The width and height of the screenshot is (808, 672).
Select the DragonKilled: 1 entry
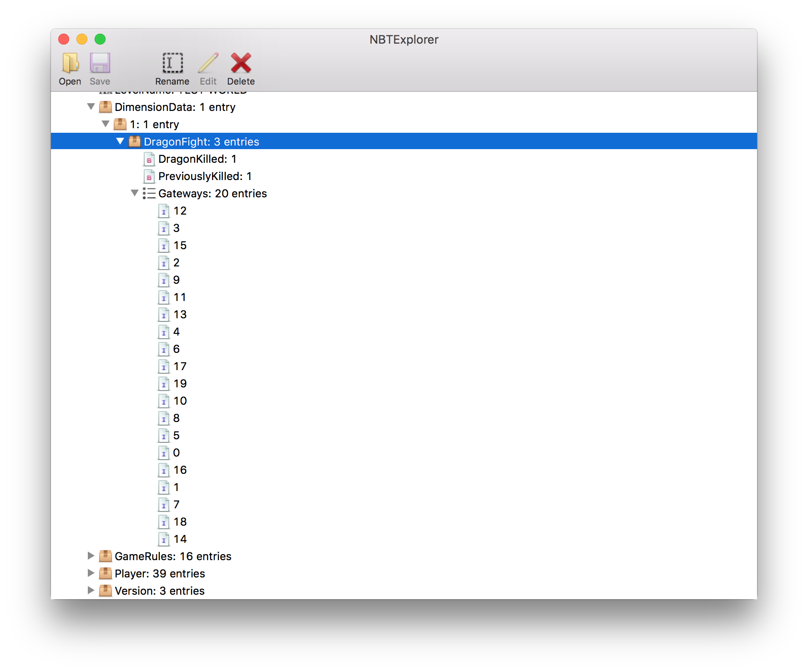197,159
